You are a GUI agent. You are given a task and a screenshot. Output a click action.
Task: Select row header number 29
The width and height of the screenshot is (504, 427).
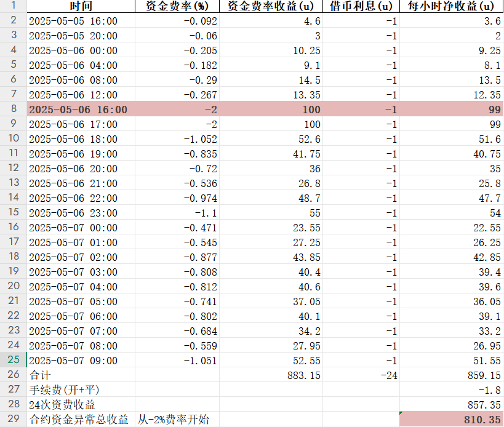[13, 418]
